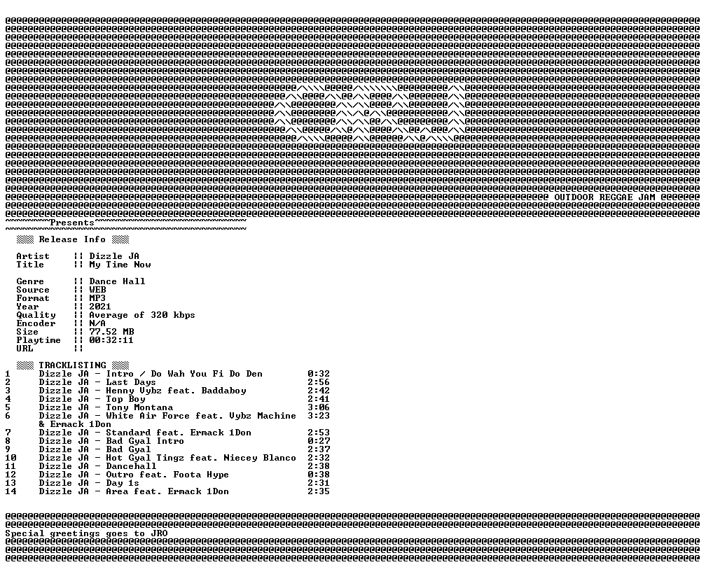
Task: Click the artist name Dizzle JA
Action: tap(114, 256)
